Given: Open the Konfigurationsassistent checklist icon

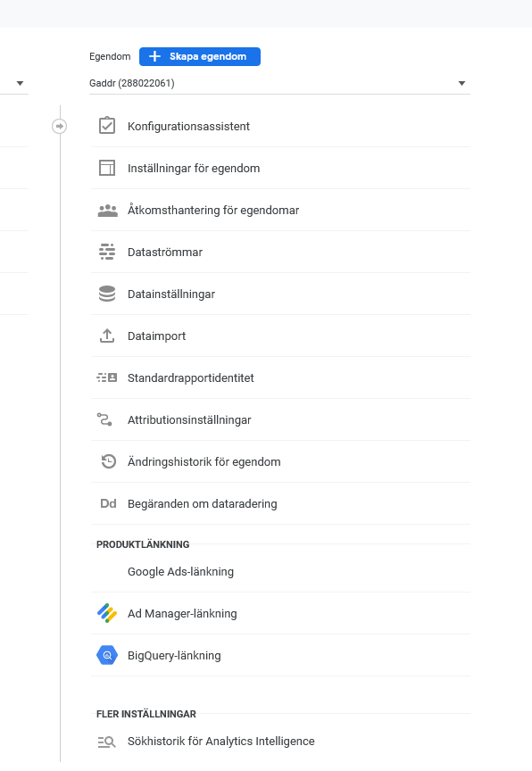Looking at the screenshot, I should [106, 126].
